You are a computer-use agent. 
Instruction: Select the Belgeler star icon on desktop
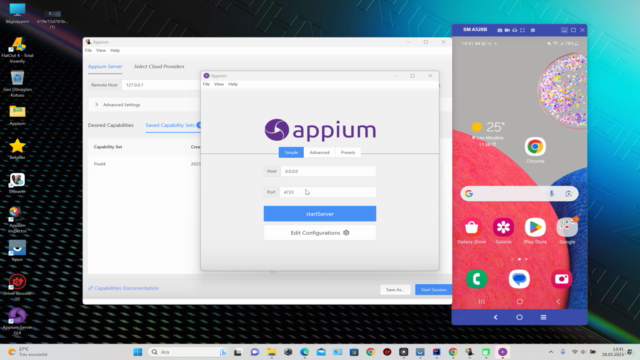[x=17, y=149]
